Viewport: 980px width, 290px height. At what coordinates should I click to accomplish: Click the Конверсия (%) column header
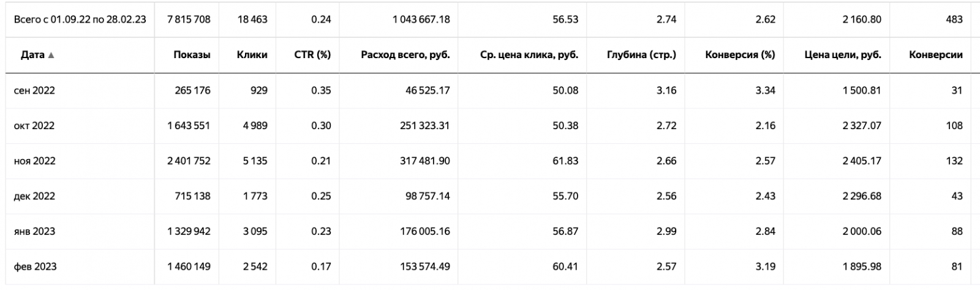tap(740, 55)
